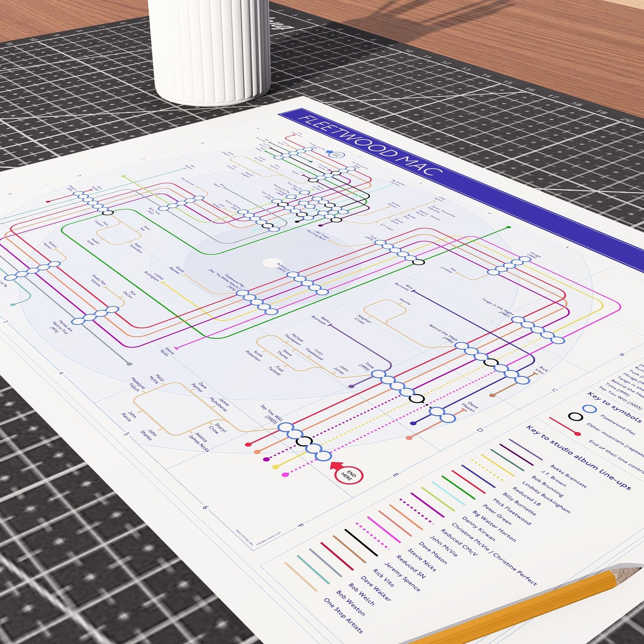Select 'Christine McVie / Christine Perfect' legend entry
Screen dimensions: 644x644
coord(494,554)
